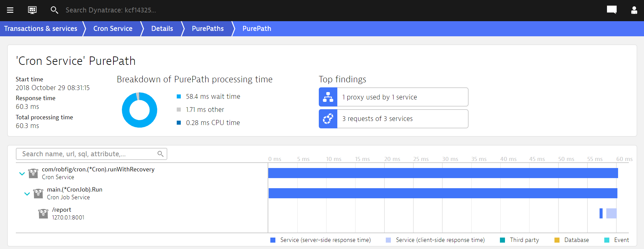Image resolution: width=644 pixels, height=249 pixels.
Task: Select the PurePath breadcrumb
Action: click(257, 29)
